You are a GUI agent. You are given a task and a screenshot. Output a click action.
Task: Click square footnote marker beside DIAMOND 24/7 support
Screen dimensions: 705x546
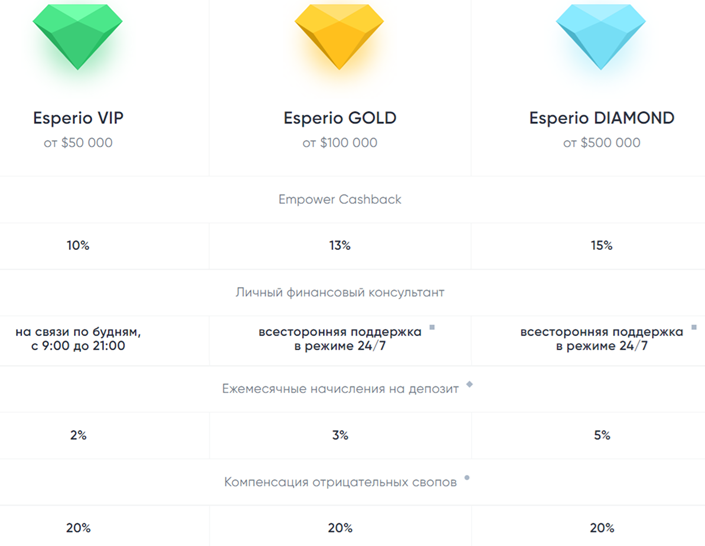(694, 327)
